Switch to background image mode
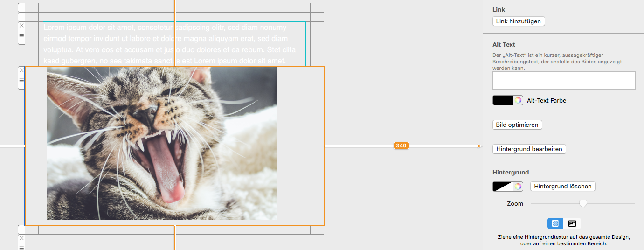Screen dimensions: 644x250 tap(572, 223)
